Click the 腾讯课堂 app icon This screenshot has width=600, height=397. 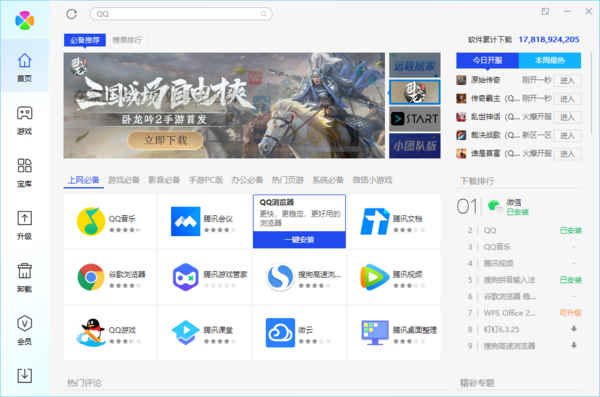click(186, 333)
